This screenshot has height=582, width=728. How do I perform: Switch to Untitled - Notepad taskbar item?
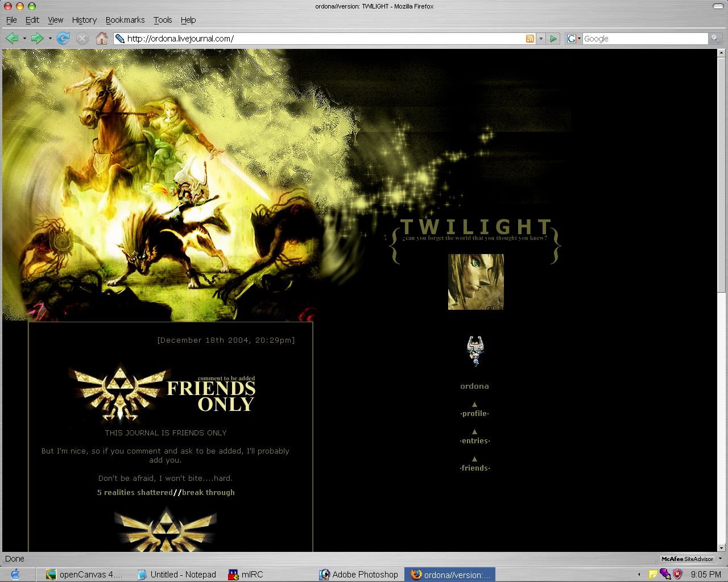[176, 575]
